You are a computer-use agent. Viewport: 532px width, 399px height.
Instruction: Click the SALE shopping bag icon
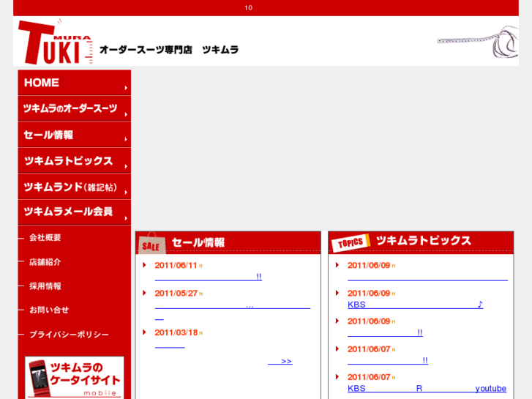pos(151,243)
